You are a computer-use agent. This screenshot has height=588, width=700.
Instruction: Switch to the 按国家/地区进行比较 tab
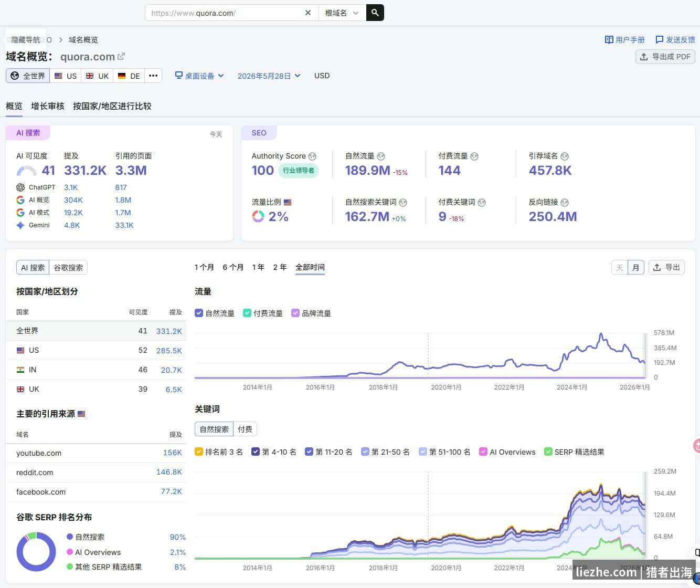[x=112, y=106]
